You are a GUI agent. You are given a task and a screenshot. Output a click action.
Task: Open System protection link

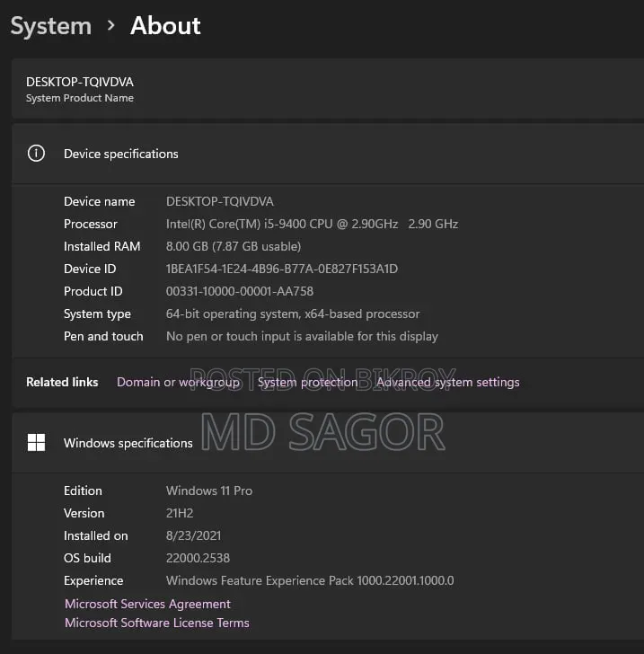pos(307,382)
